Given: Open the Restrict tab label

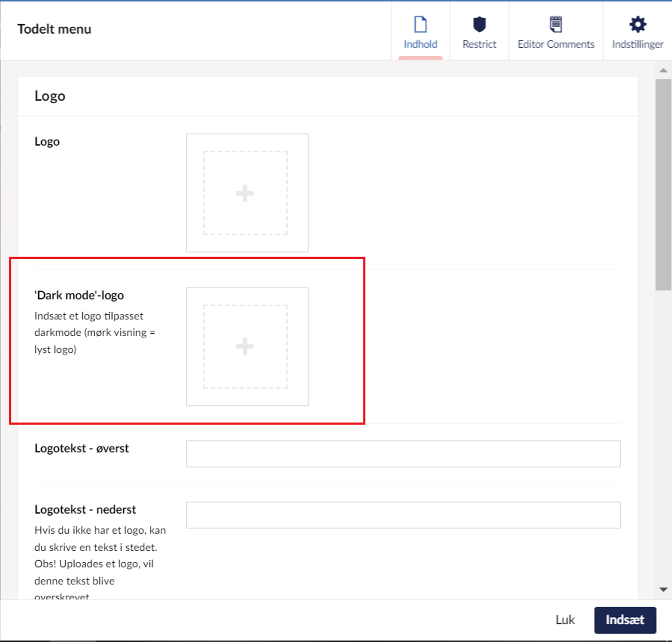Looking at the screenshot, I should point(479,44).
